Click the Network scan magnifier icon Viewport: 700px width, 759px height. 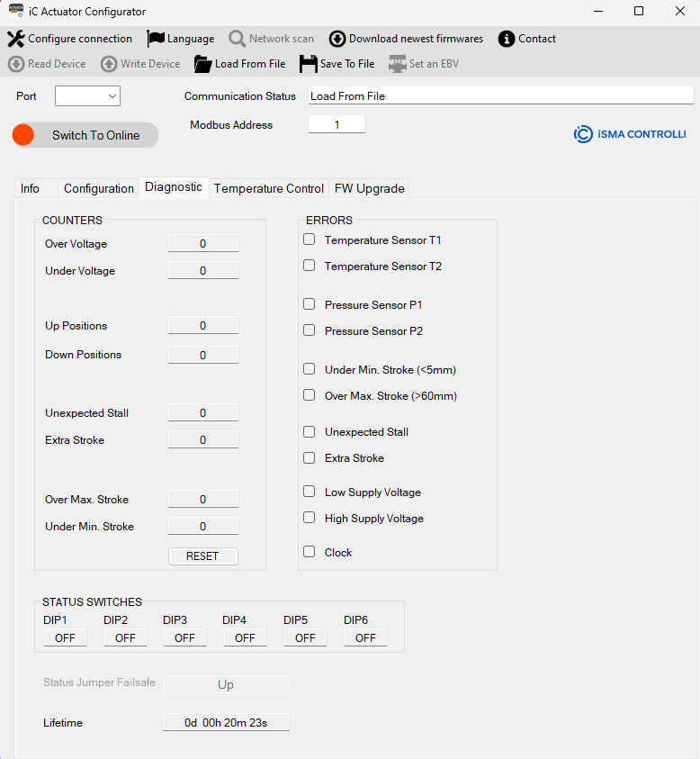point(237,39)
